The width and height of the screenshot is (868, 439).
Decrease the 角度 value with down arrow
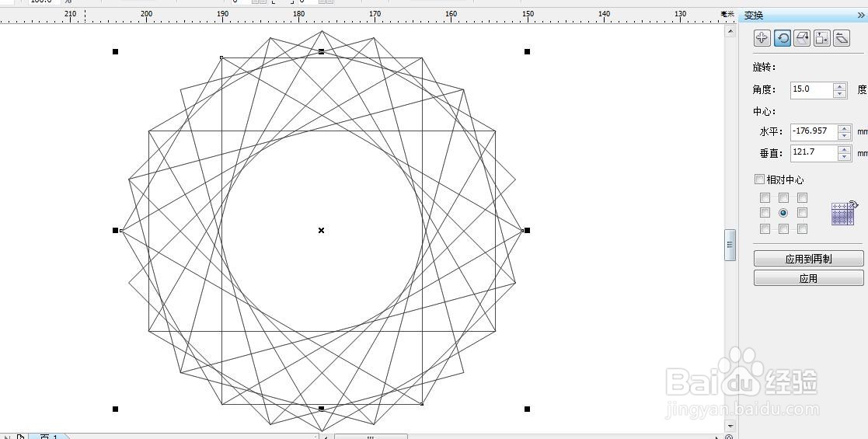pyautogui.click(x=840, y=93)
